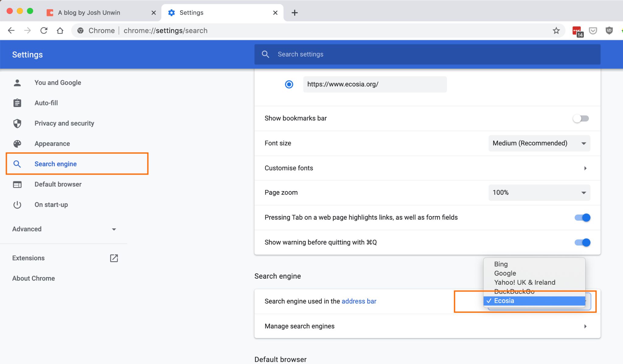
Task: Click the Settings tab gear favicon
Action: tap(172, 12)
